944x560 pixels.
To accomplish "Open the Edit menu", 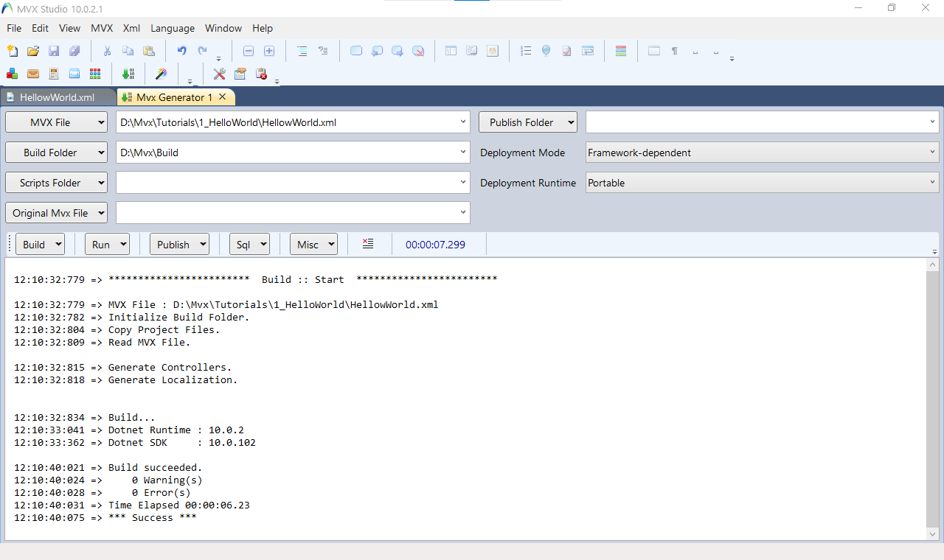I will (40, 28).
